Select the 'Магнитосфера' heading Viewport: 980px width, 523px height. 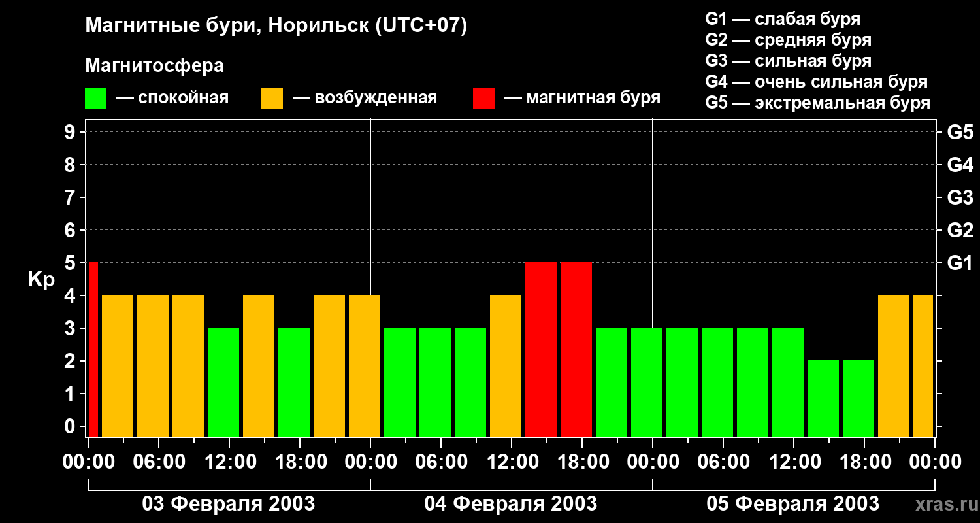point(154,66)
